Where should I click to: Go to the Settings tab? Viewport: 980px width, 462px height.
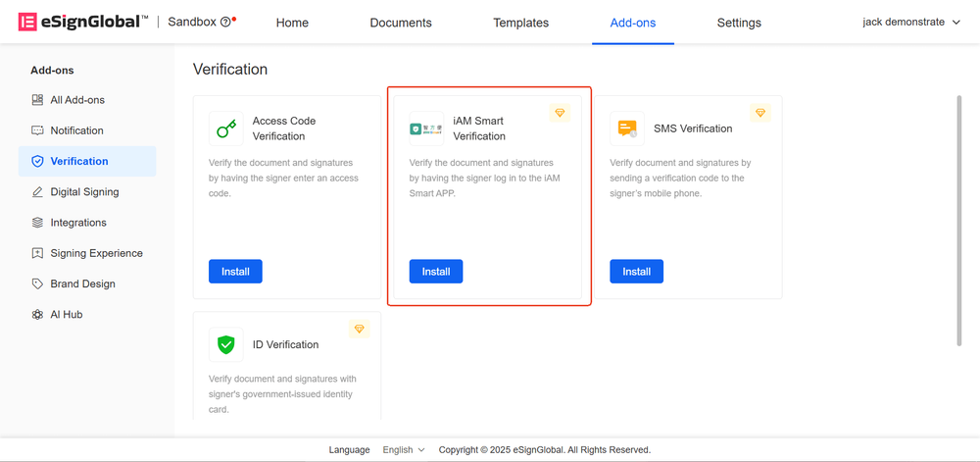(x=739, y=23)
